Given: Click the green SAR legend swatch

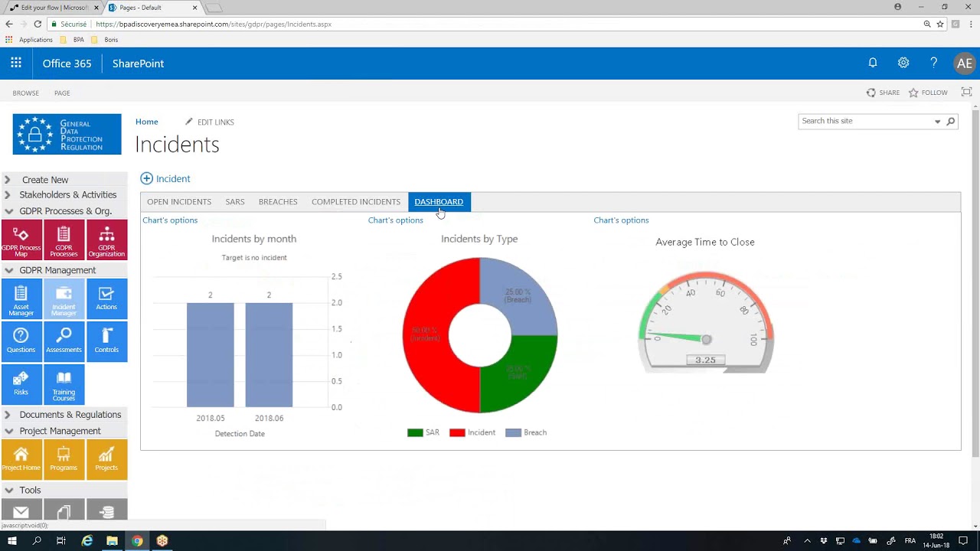Looking at the screenshot, I should tap(415, 433).
